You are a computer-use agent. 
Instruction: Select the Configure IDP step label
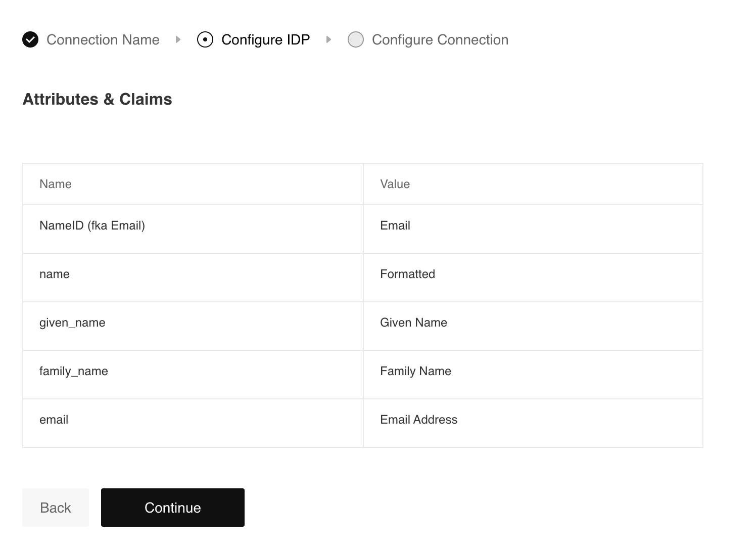265,39
